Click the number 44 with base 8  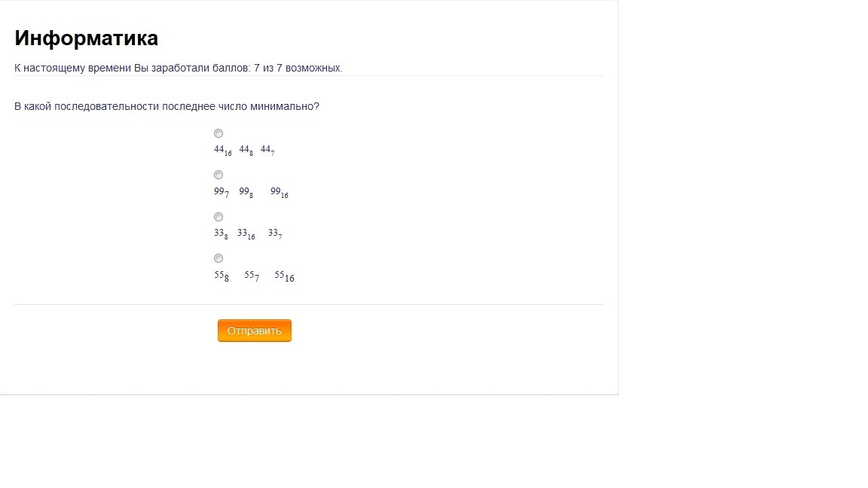pyautogui.click(x=246, y=151)
